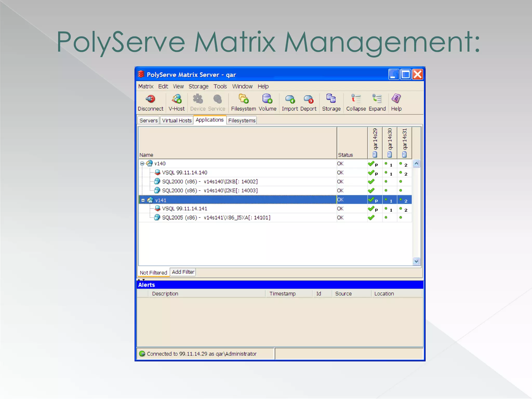Viewport: 532px width, 399px height.
Task: Click the Disconnect toolbar icon
Action: point(150,99)
